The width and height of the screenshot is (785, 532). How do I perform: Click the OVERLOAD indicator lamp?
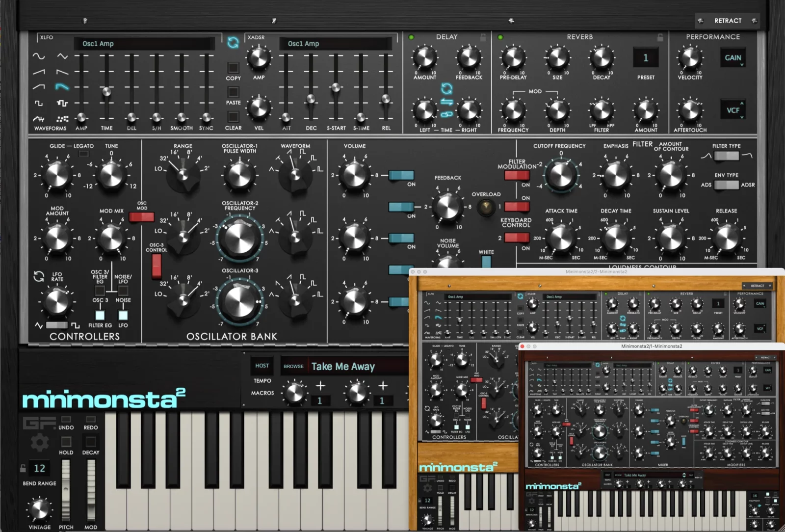coord(487,208)
